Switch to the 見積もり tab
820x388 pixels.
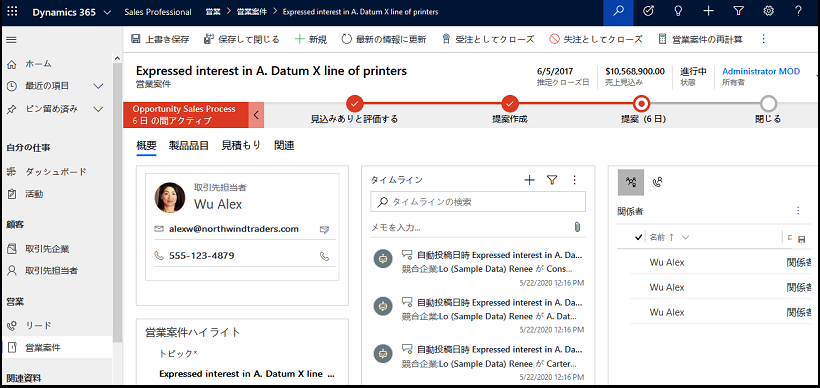click(241, 146)
